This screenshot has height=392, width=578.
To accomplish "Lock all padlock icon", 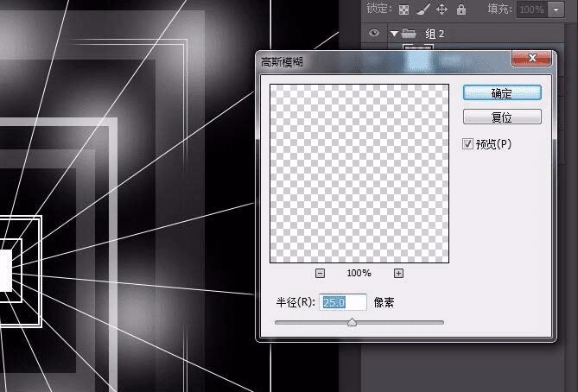I will pyautogui.click(x=461, y=9).
